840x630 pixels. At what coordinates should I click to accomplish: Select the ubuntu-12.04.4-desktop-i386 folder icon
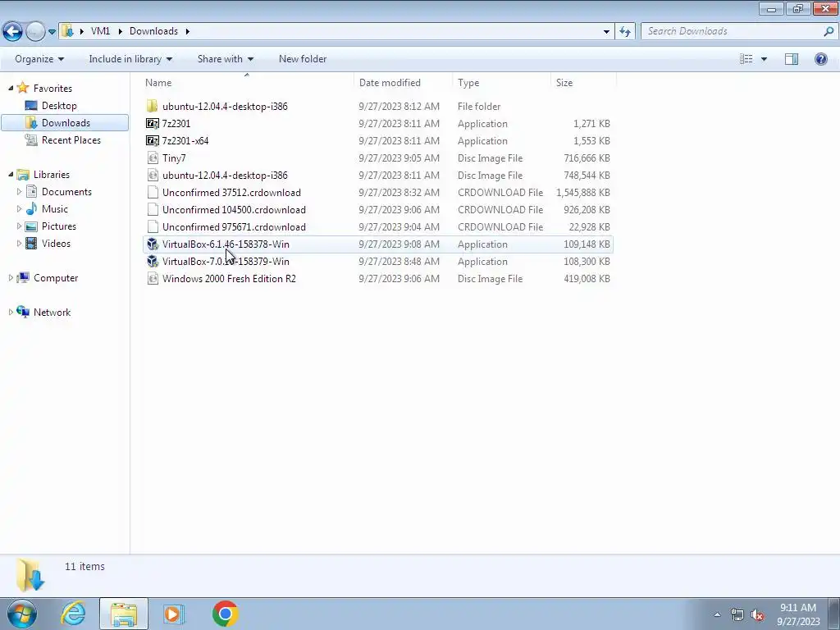tap(152, 106)
